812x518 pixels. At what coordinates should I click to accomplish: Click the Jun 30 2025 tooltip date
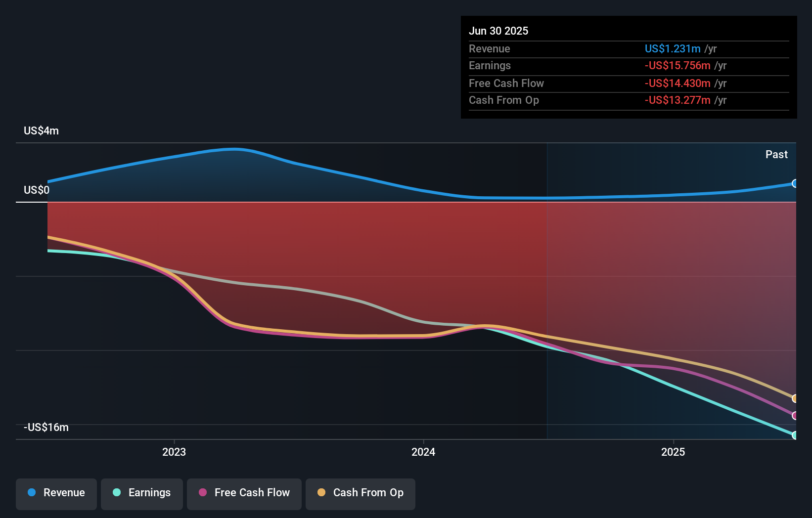[498, 31]
